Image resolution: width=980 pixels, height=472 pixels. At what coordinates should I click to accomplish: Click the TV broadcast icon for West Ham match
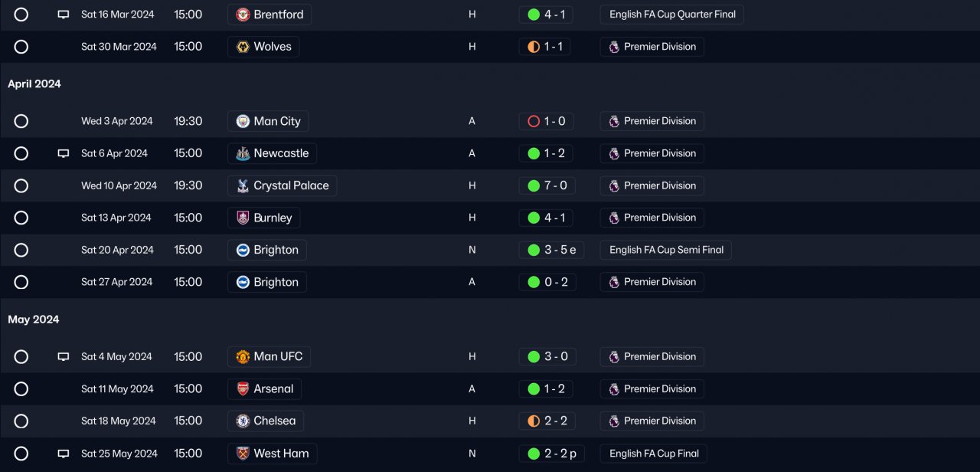[64, 454]
